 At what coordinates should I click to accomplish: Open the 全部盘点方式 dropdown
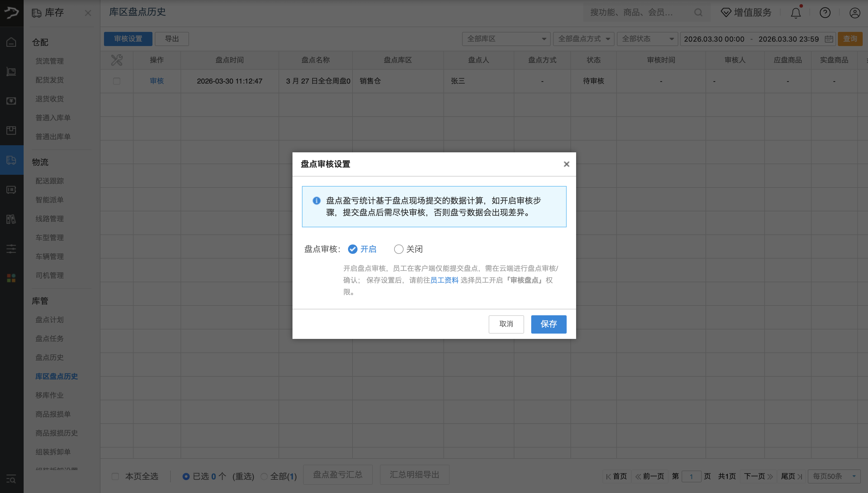point(584,39)
